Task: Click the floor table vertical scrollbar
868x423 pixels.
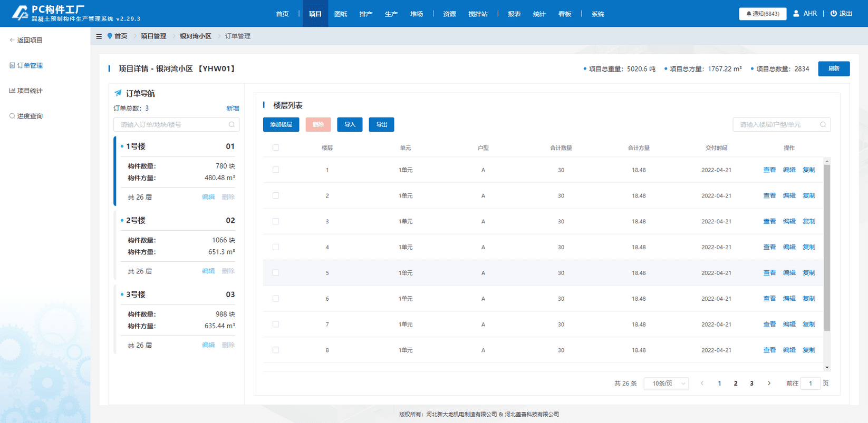Action: point(827,248)
